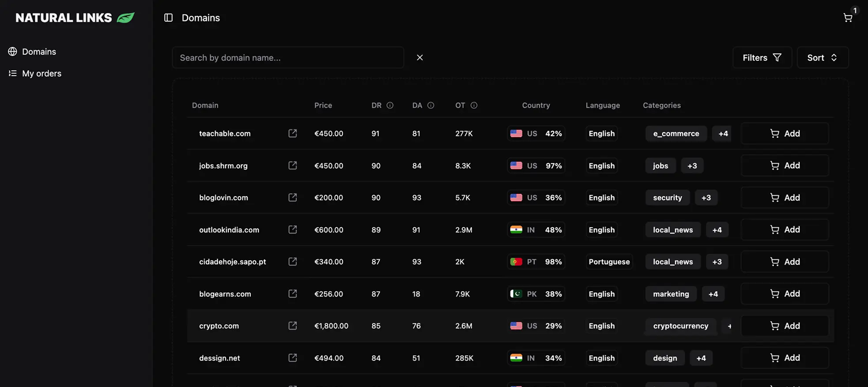Open external link for teachable.com
Image resolution: width=868 pixels, height=387 pixels.
(x=292, y=133)
